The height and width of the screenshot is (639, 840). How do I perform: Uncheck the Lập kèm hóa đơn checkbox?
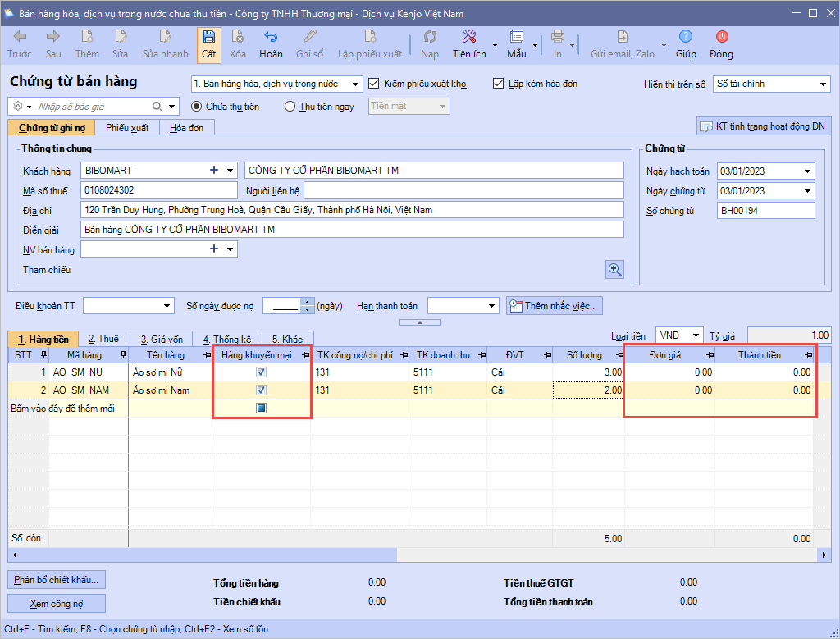(x=498, y=84)
